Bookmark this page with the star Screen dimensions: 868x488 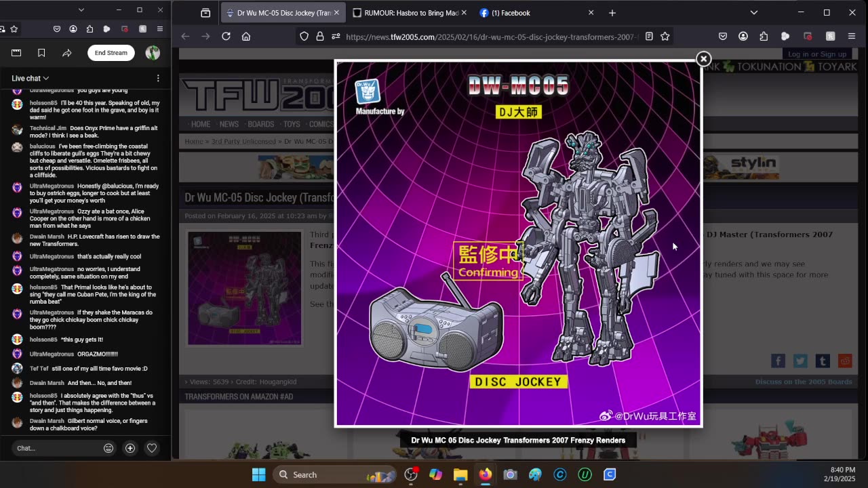665,37
